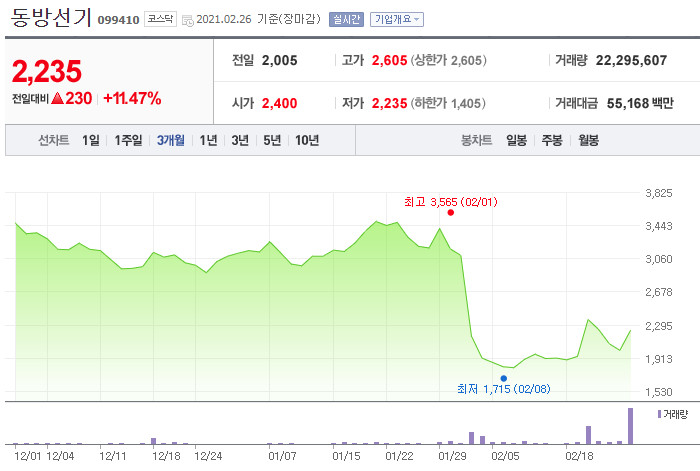Click the 1,530 price axis label

click(x=659, y=392)
